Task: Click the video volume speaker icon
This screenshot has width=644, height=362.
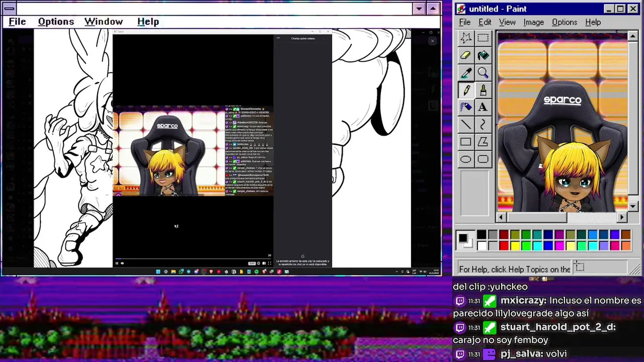Action: pyautogui.click(x=122, y=263)
